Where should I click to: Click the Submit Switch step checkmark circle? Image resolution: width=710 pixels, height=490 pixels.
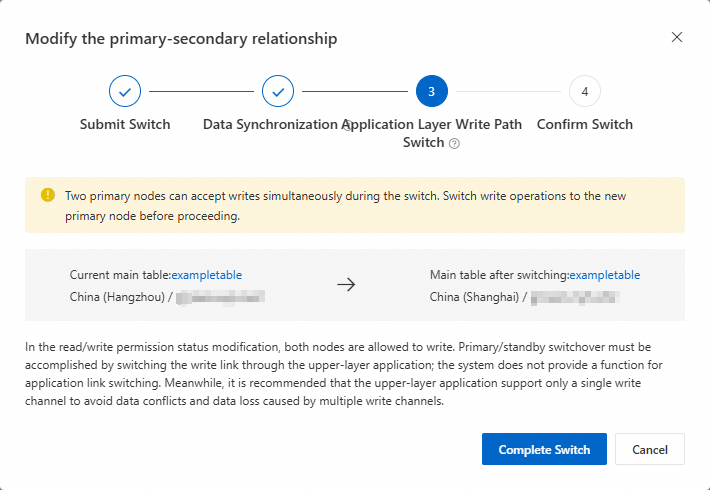125,91
